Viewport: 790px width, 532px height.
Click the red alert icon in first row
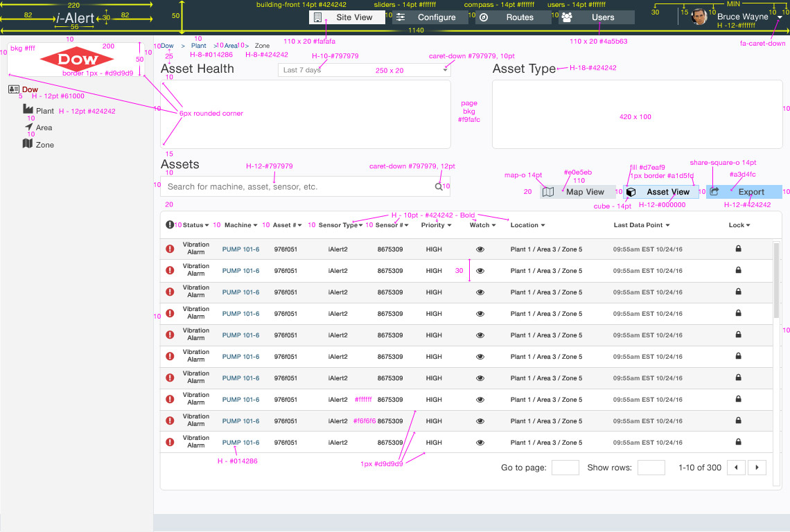[x=170, y=249]
